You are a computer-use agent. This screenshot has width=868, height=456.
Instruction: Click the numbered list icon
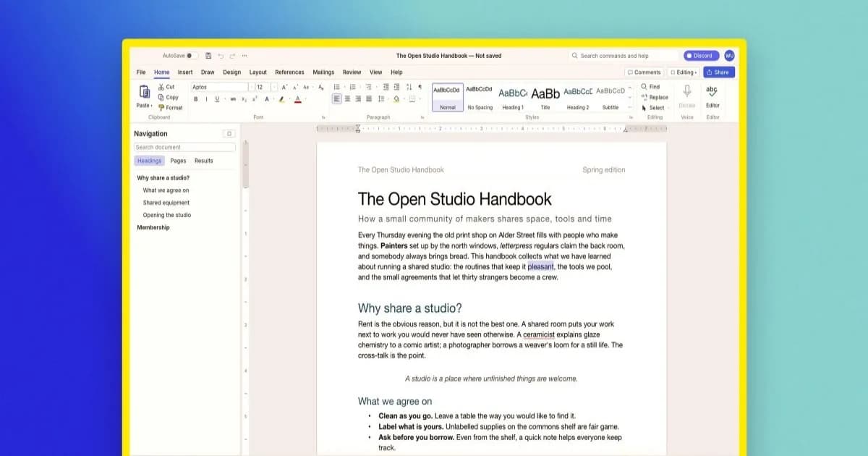point(353,87)
